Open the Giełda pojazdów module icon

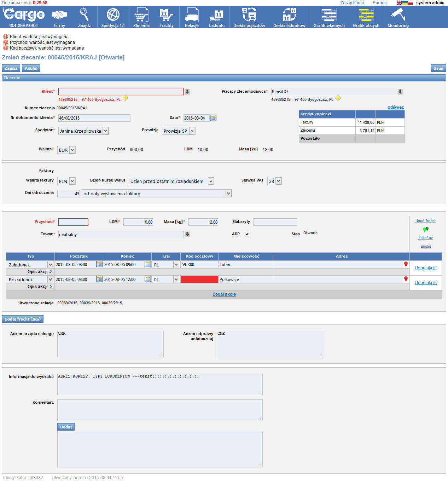click(249, 15)
